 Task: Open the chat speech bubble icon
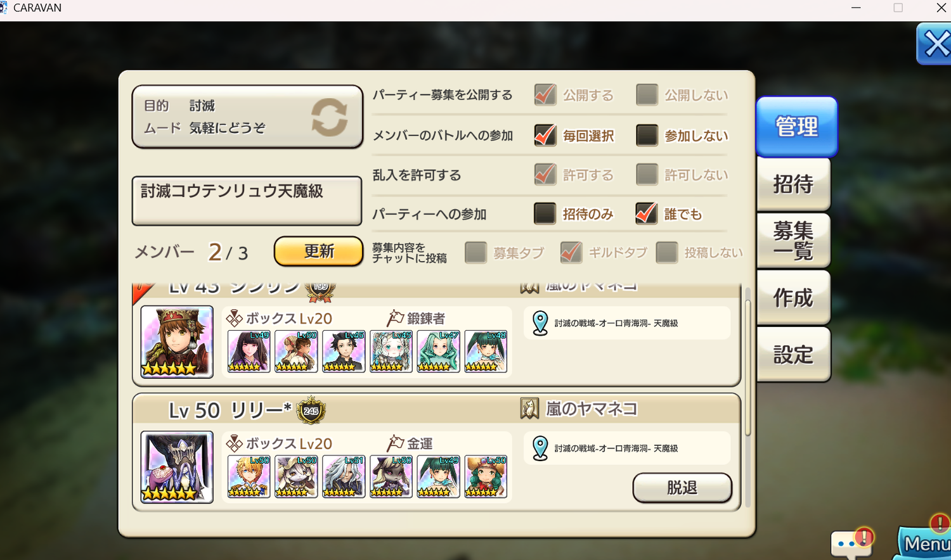(x=851, y=542)
